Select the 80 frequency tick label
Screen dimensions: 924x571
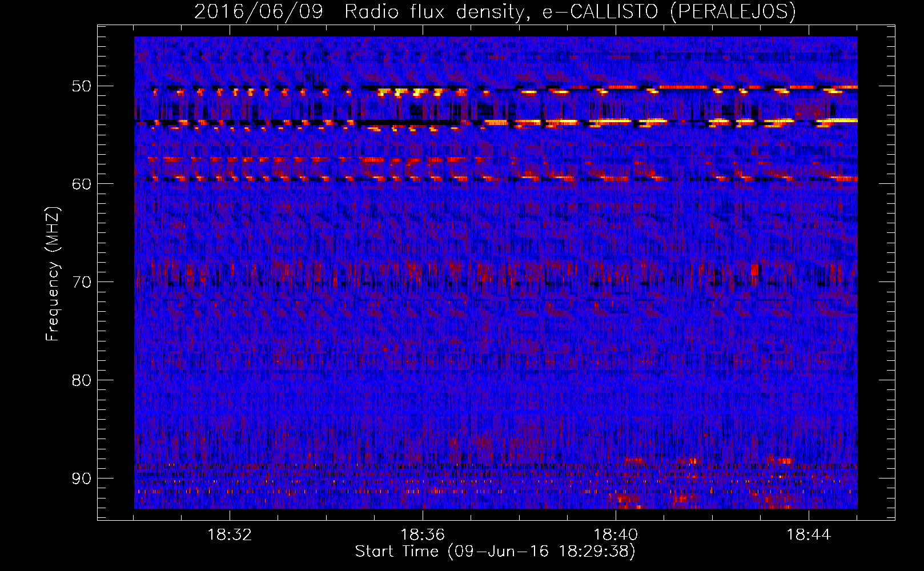click(x=81, y=380)
